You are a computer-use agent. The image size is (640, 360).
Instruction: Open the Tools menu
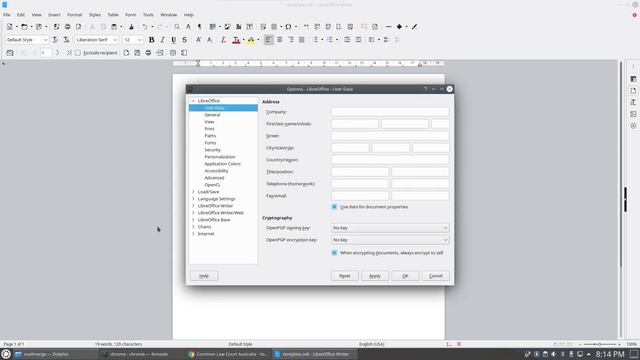148,15
